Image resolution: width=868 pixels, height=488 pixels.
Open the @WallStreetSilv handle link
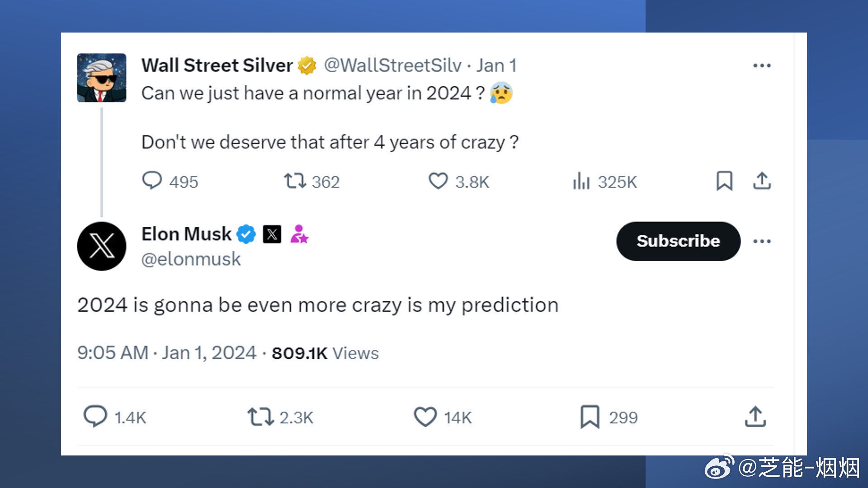(392, 66)
